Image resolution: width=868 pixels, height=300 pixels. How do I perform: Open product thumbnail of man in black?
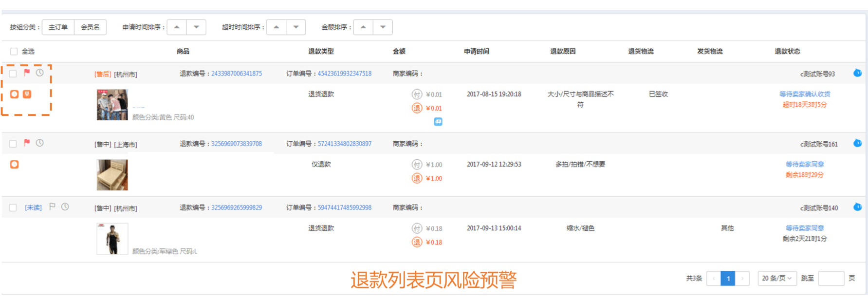(112, 239)
